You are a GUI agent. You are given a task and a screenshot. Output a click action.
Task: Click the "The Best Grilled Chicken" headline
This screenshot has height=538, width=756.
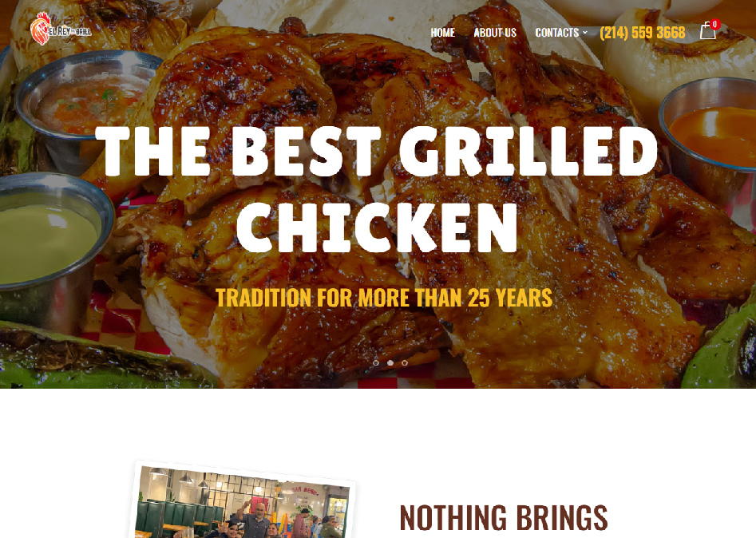pyautogui.click(x=377, y=189)
